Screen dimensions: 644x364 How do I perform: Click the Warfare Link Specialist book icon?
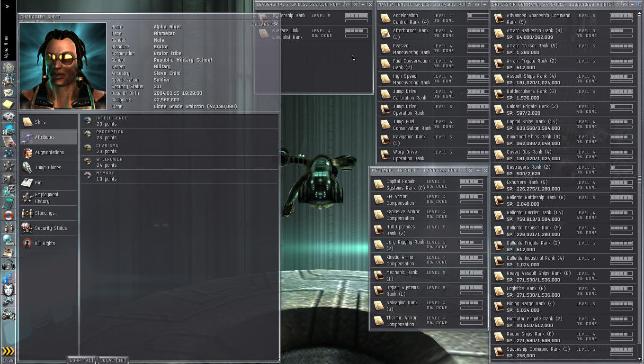pos(264,34)
